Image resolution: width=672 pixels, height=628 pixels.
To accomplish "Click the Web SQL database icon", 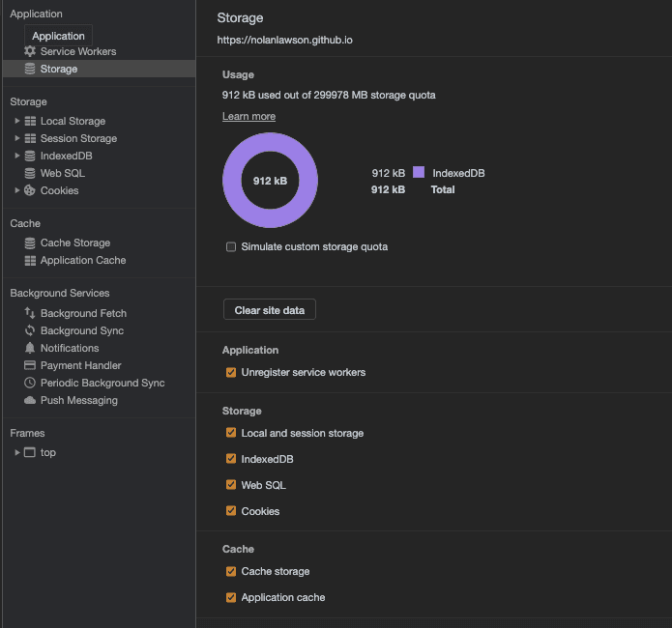I will (x=30, y=173).
